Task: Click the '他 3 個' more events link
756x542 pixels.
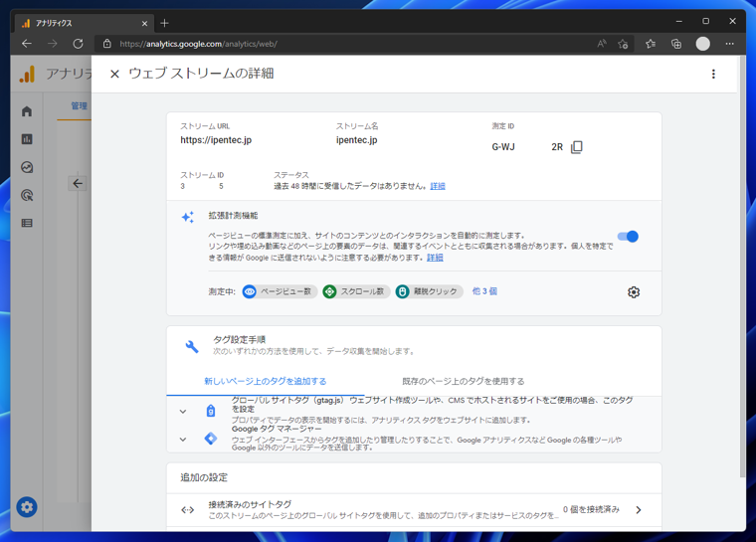Action: (484, 291)
